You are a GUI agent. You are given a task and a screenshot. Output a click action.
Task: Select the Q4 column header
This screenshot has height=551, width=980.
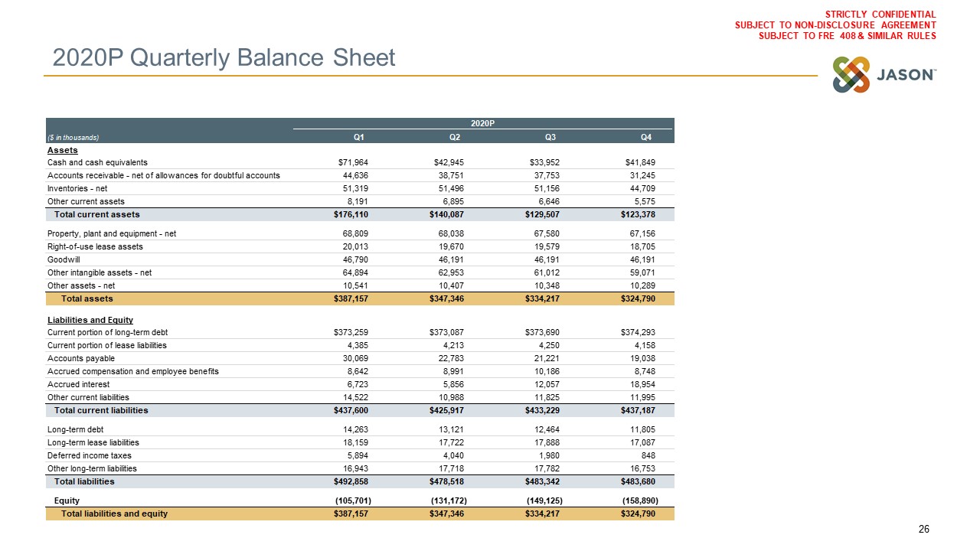click(645, 137)
